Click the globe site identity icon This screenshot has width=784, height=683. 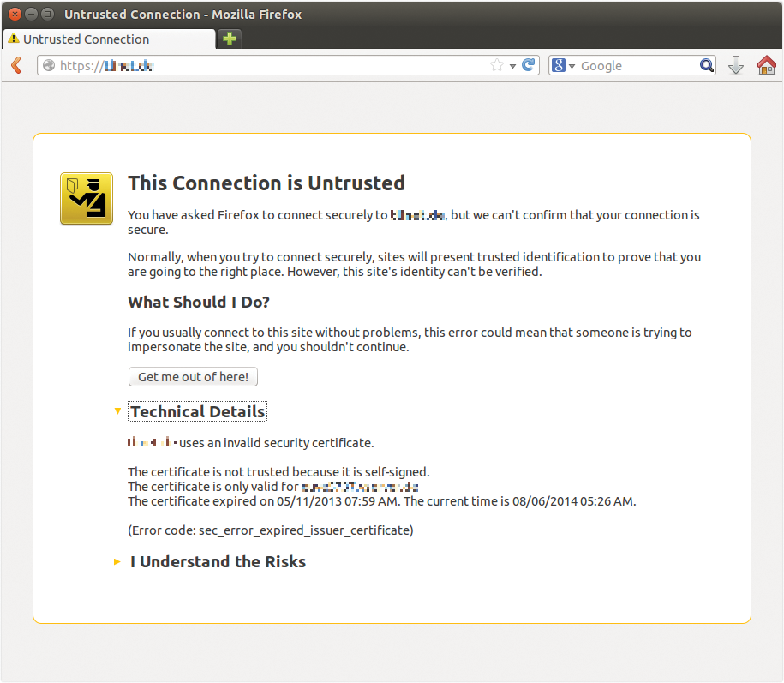(49, 66)
